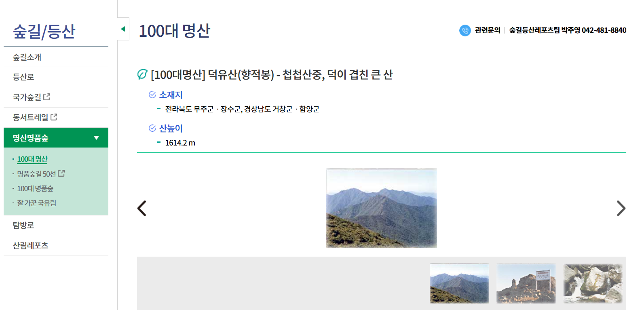Open the 명품숲길 50선 submenu link
The width and height of the screenshot is (644, 310).
pyautogui.click(x=36, y=174)
